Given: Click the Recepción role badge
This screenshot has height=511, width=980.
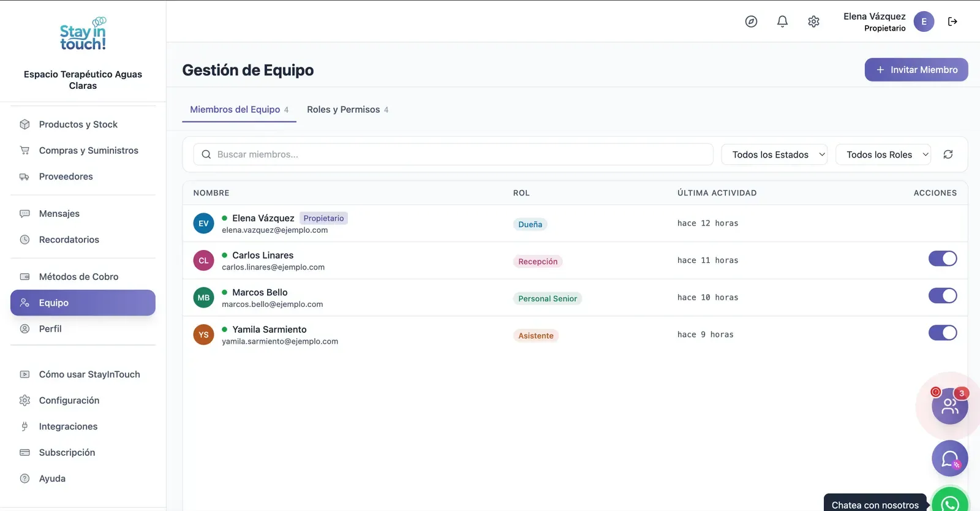Looking at the screenshot, I should [x=538, y=262].
